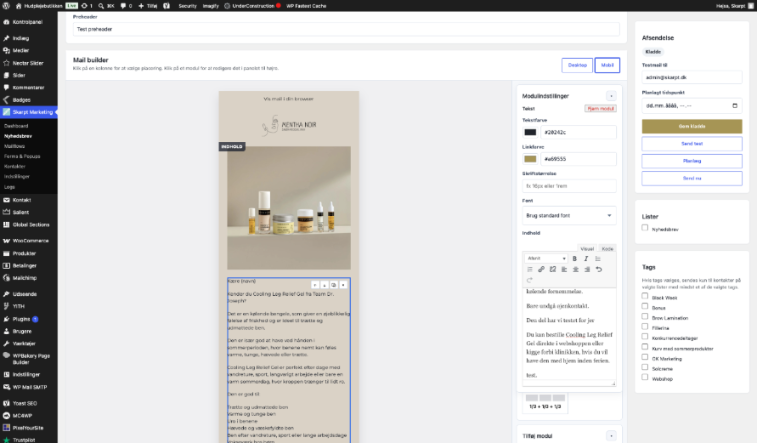Open the Dashboard submenu item

pos(16,126)
